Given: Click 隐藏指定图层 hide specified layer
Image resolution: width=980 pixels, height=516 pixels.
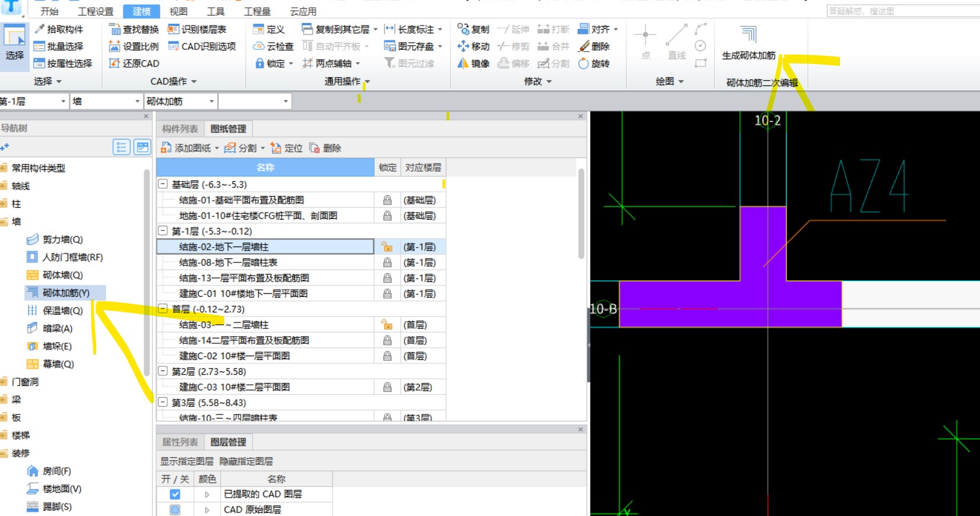Looking at the screenshot, I should (x=246, y=461).
